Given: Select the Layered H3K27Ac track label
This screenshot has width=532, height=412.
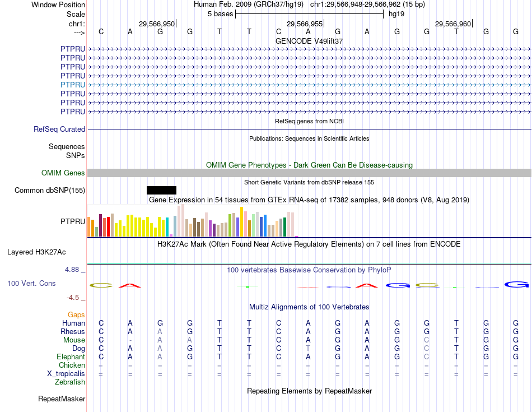Looking at the screenshot, I should coord(36,252).
